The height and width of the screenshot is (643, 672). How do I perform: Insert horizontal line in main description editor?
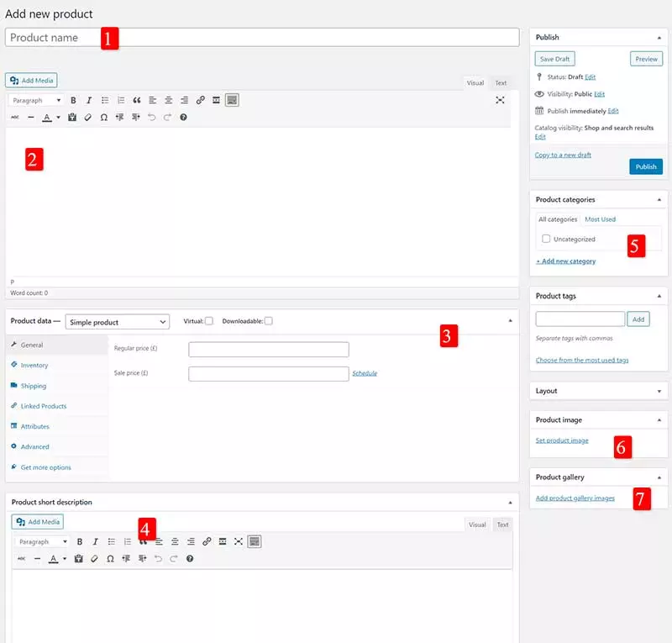pos(31,117)
